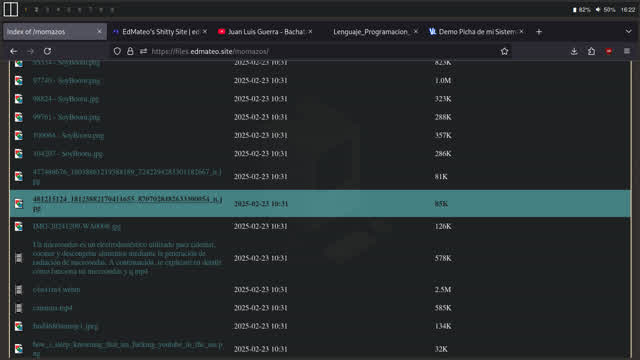640x360 pixels.
Task: Close the Juan Luis Guerra tab
Action: (x=310, y=31)
